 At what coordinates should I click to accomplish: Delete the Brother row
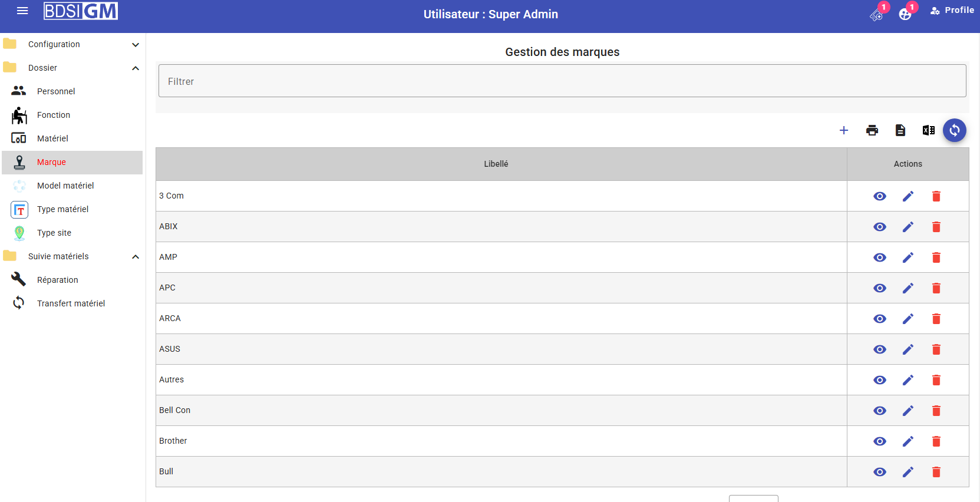coord(936,441)
